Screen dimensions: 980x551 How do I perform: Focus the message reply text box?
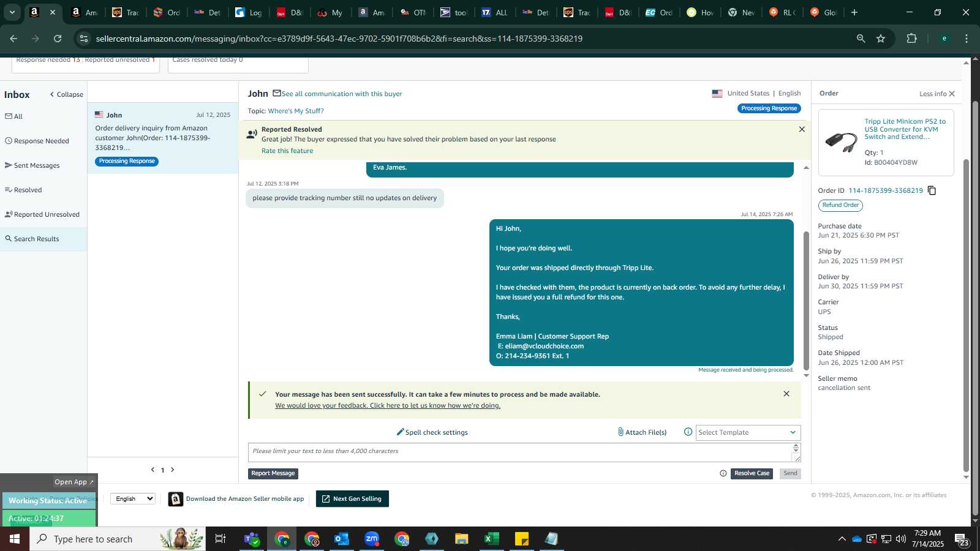click(x=519, y=452)
